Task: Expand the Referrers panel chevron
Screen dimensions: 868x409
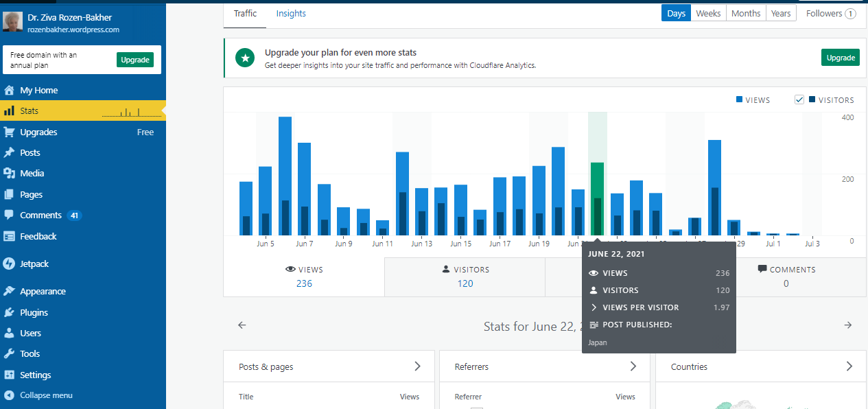Action: (x=633, y=366)
